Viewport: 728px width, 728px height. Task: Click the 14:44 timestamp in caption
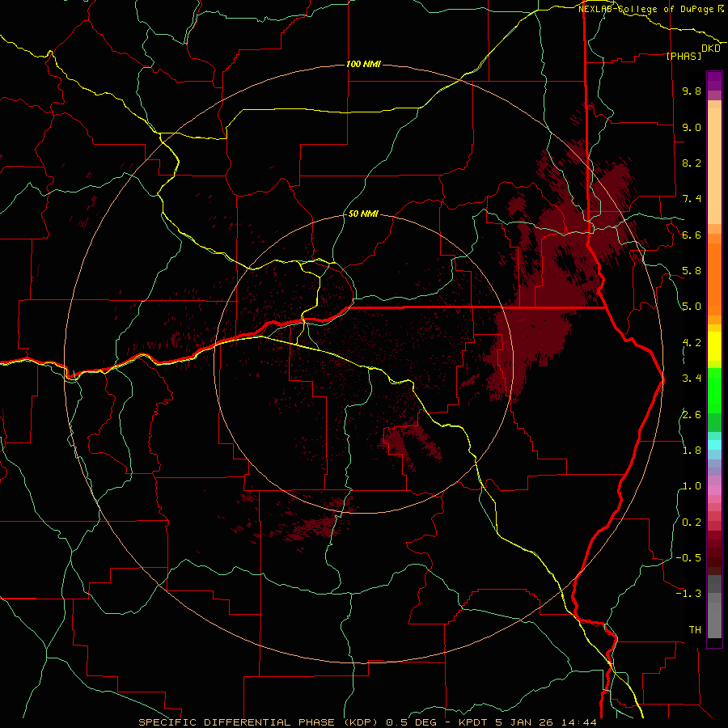tap(578, 722)
